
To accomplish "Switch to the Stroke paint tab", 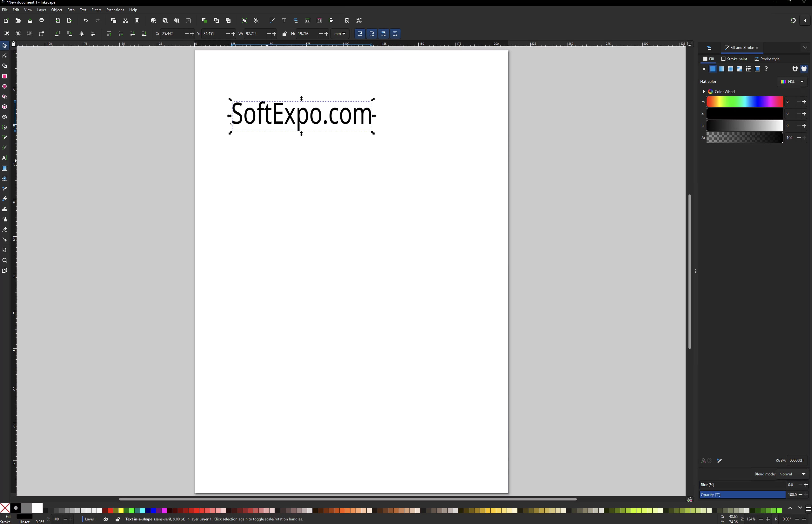I will tap(734, 59).
